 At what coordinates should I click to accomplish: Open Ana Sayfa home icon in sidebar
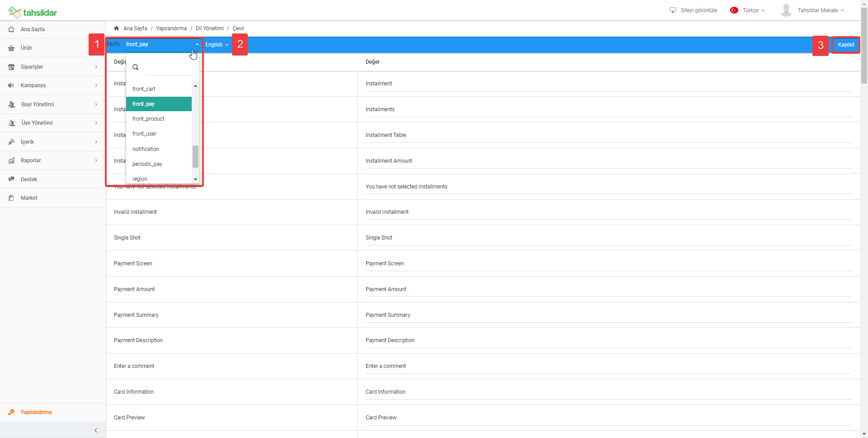coord(11,29)
